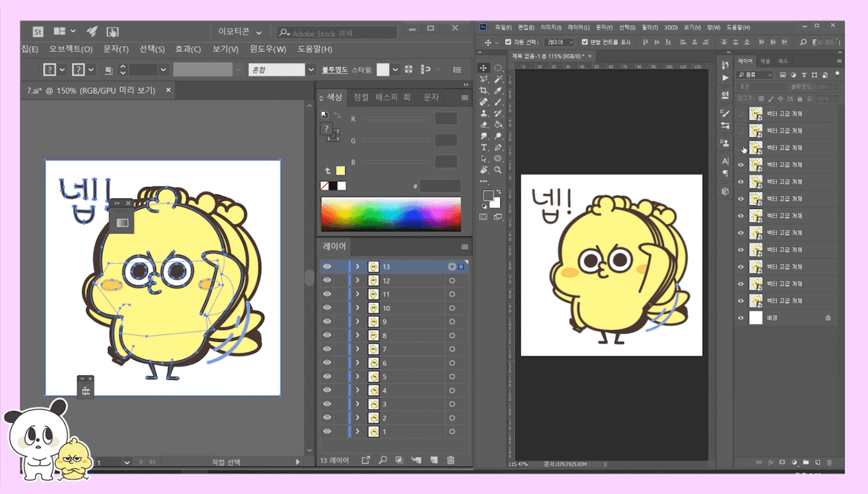Image resolution: width=868 pixels, height=494 pixels.
Task: Open 효과(C) menu in Illustrator
Action: pyautogui.click(x=188, y=49)
